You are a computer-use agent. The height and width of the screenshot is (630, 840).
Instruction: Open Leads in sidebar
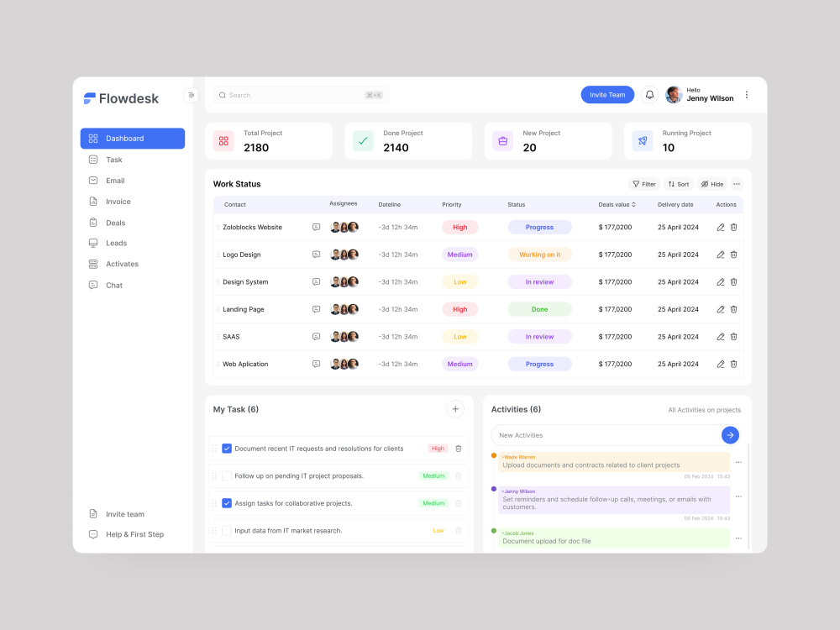pos(116,244)
